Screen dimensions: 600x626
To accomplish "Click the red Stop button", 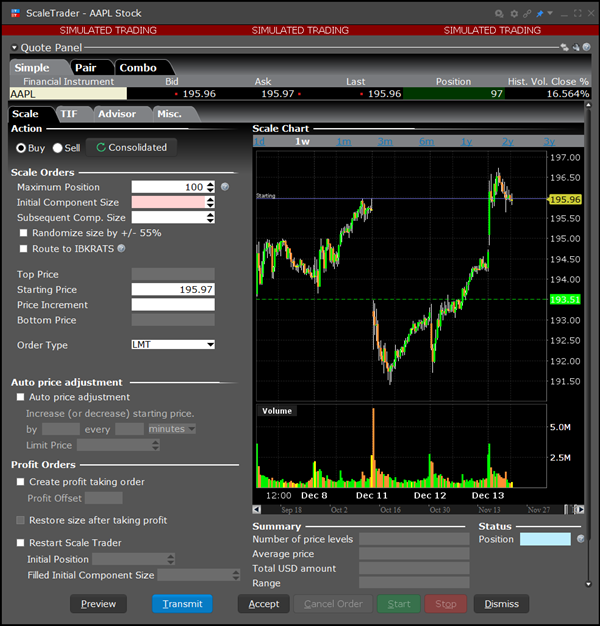I will point(446,604).
